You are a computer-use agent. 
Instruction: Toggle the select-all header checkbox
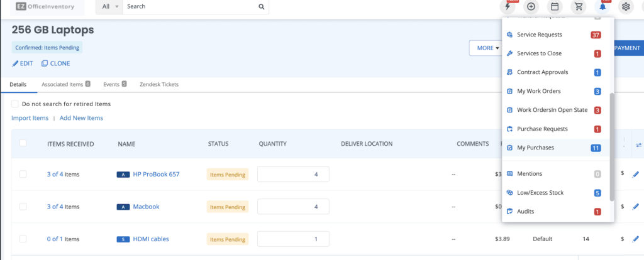point(23,143)
